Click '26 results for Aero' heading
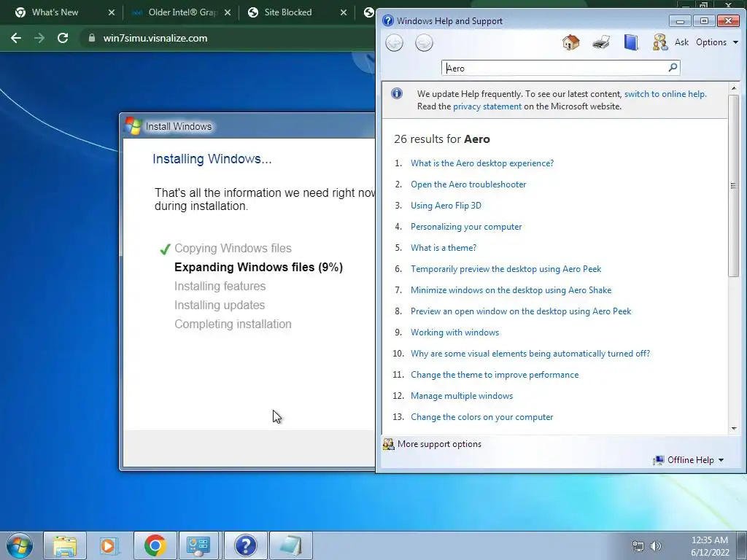This screenshot has width=747, height=560. click(x=441, y=139)
